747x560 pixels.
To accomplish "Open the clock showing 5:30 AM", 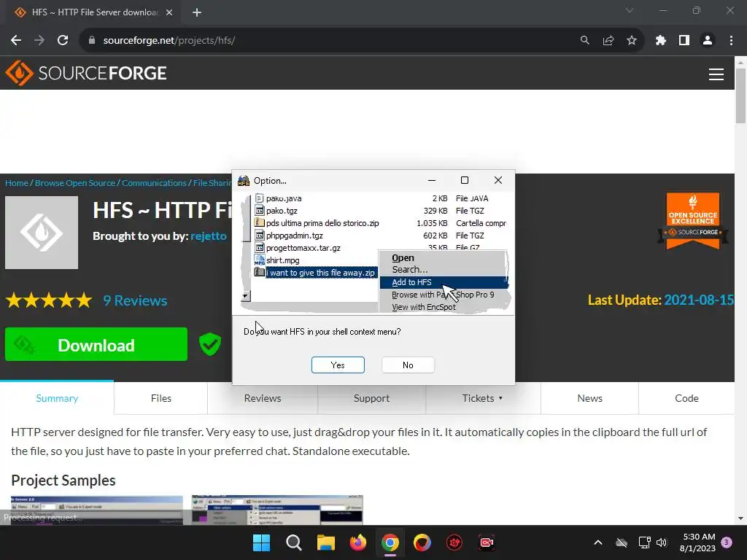I will coord(698,542).
